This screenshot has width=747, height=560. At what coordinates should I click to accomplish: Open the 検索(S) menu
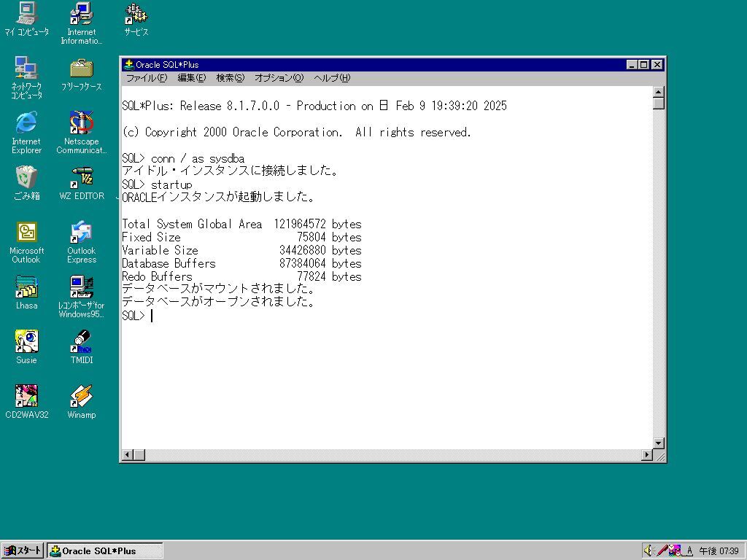pyautogui.click(x=230, y=77)
